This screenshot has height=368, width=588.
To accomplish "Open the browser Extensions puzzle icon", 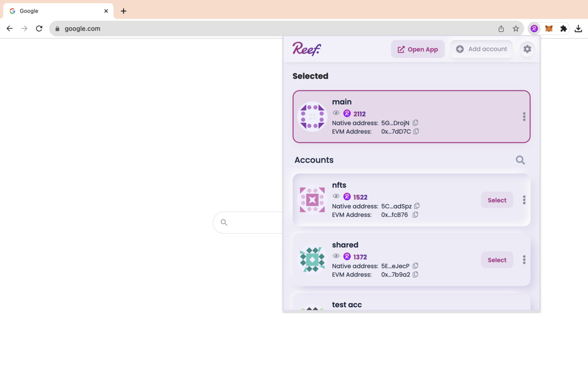I will [564, 28].
